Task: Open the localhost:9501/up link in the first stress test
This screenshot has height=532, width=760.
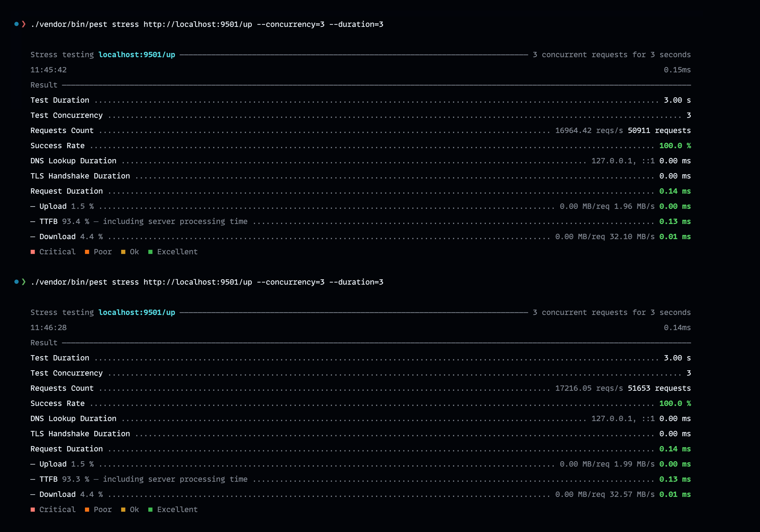Action: (x=137, y=55)
